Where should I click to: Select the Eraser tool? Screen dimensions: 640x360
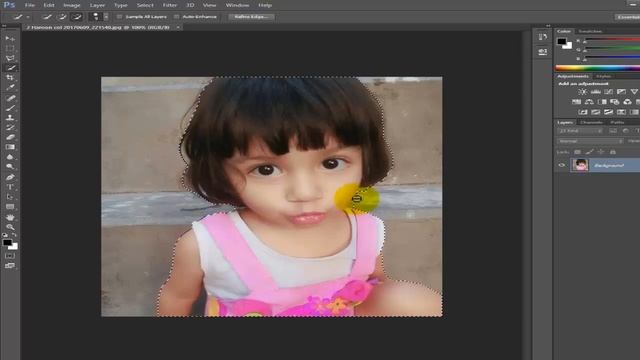[x=10, y=137]
